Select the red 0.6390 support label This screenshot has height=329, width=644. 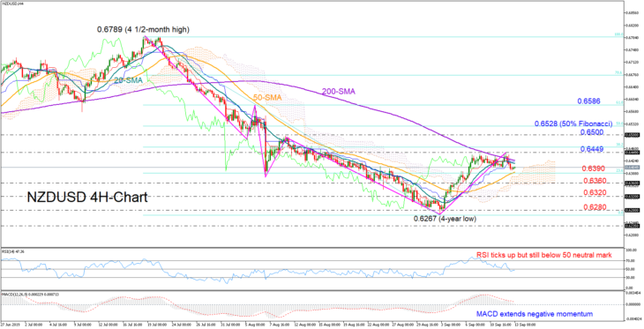(595, 168)
